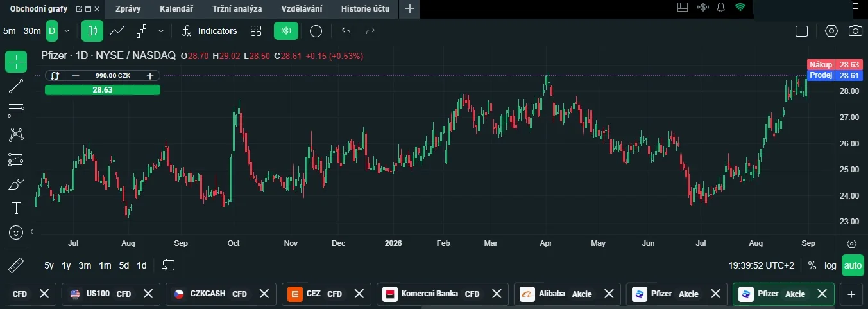Select the crosshair cursor tool
Image resolution: width=868 pixels, height=309 pixels.
pos(16,62)
